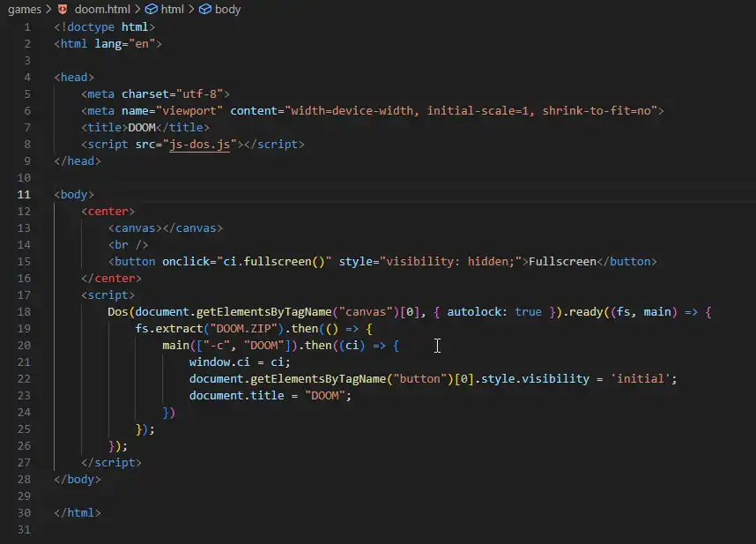Click fs.extract call
Image resolution: width=756 pixels, height=544 pixels.
click(x=169, y=329)
